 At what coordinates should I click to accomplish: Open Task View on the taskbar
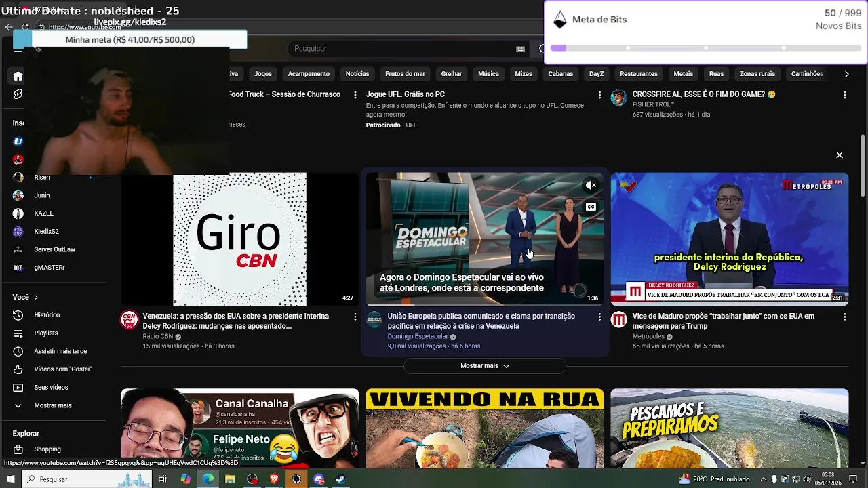(163, 479)
